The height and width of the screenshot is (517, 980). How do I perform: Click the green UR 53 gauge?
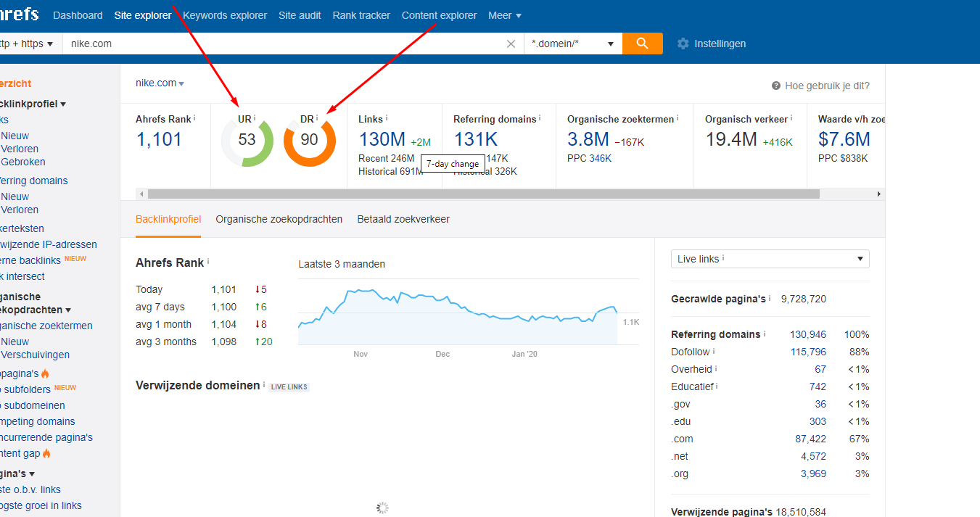coord(247,140)
